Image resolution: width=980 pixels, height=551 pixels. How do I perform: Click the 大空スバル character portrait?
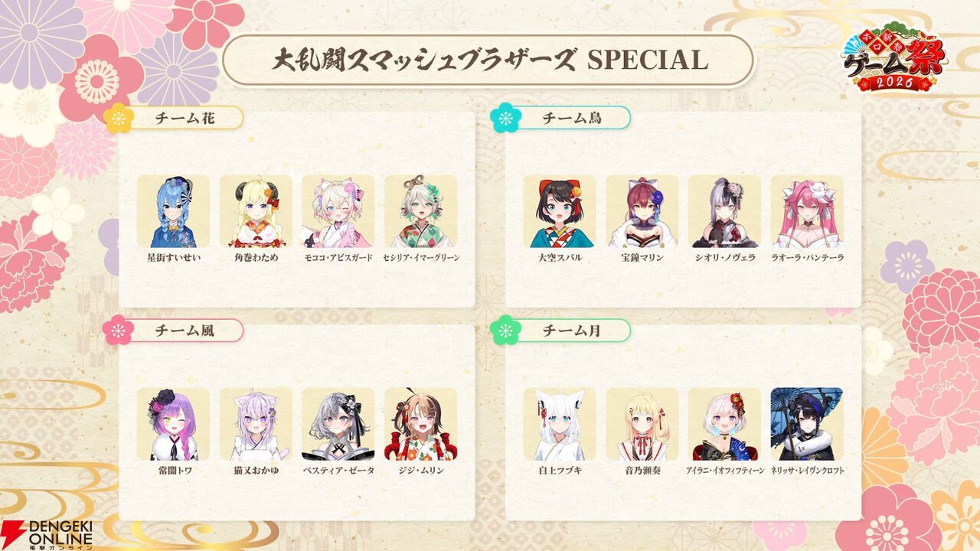point(560,211)
